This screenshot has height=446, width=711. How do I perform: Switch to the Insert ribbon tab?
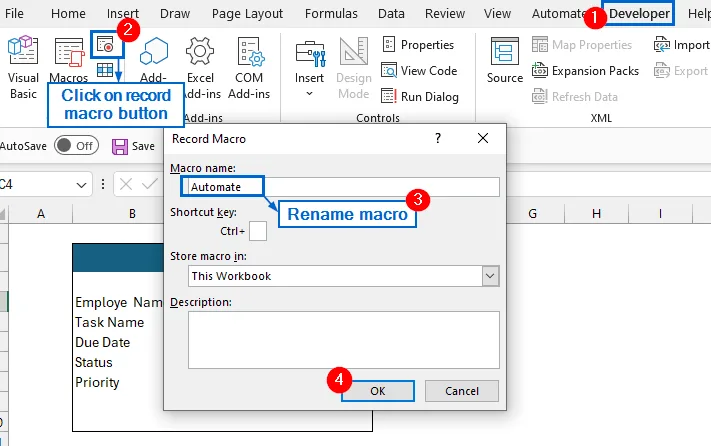[122, 14]
